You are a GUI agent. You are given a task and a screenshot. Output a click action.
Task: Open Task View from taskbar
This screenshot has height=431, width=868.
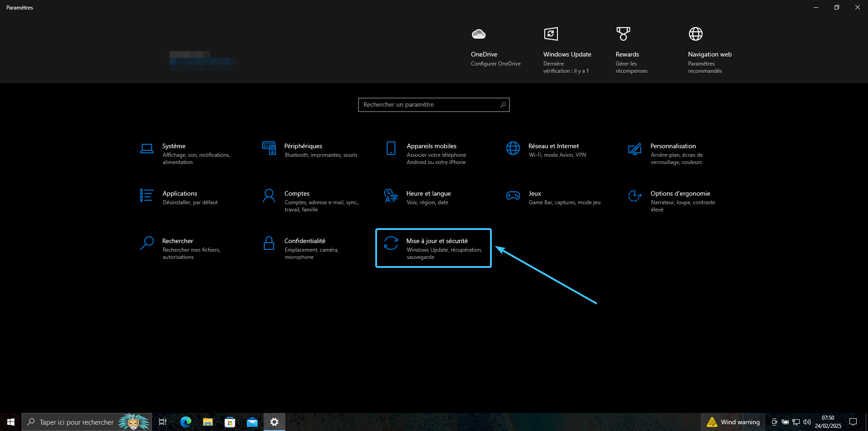163,422
